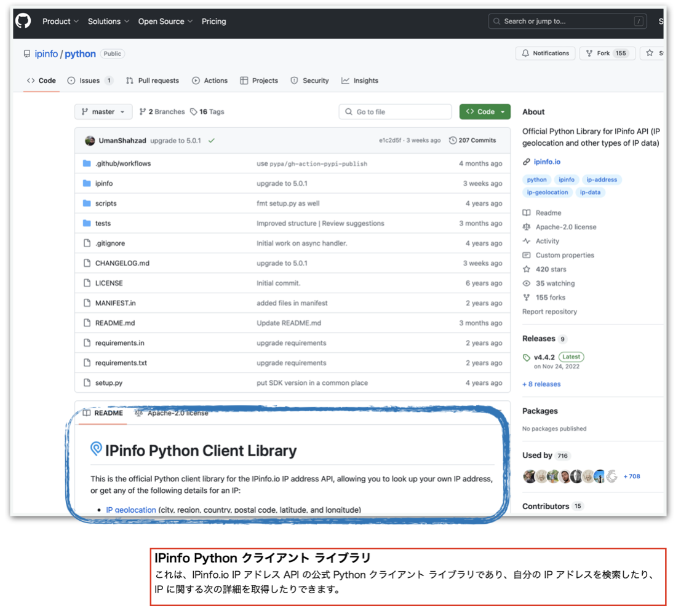
Task: Click the + 8 releases link
Action: click(541, 384)
